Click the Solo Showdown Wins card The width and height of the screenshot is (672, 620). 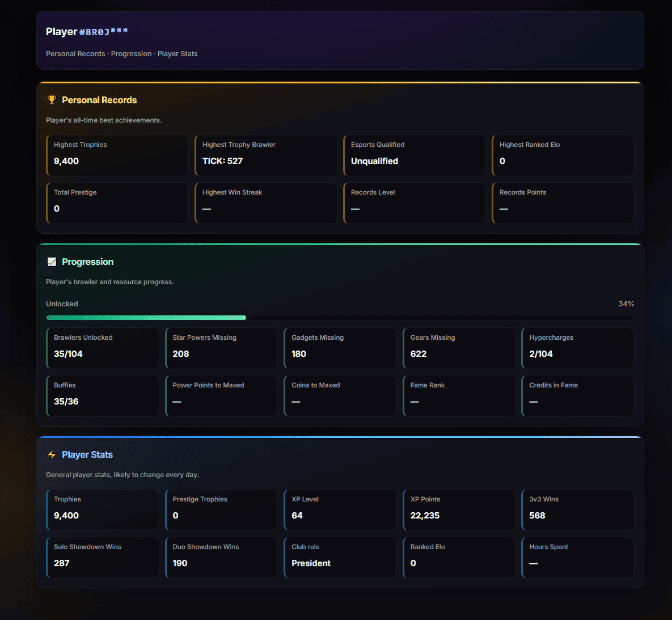coord(103,558)
